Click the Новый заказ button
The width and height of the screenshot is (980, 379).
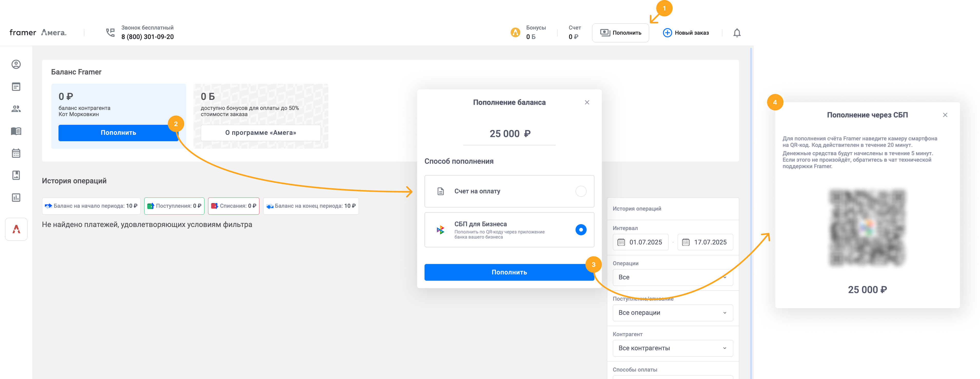point(685,33)
